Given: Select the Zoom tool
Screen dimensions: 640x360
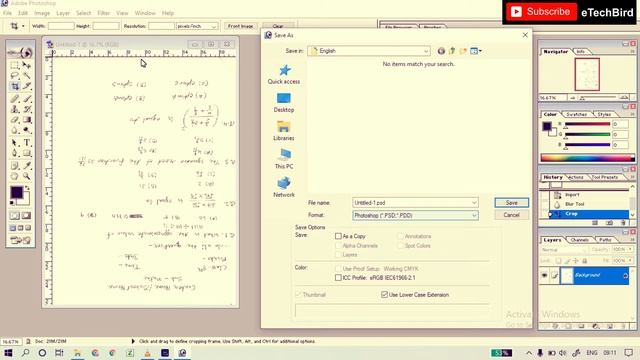Looking at the screenshot, I should (x=27, y=176).
